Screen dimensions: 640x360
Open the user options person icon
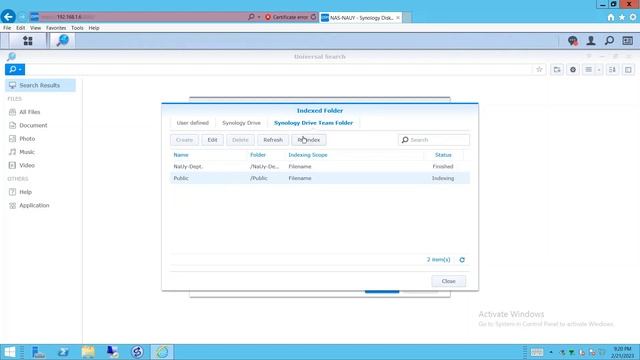click(591, 40)
